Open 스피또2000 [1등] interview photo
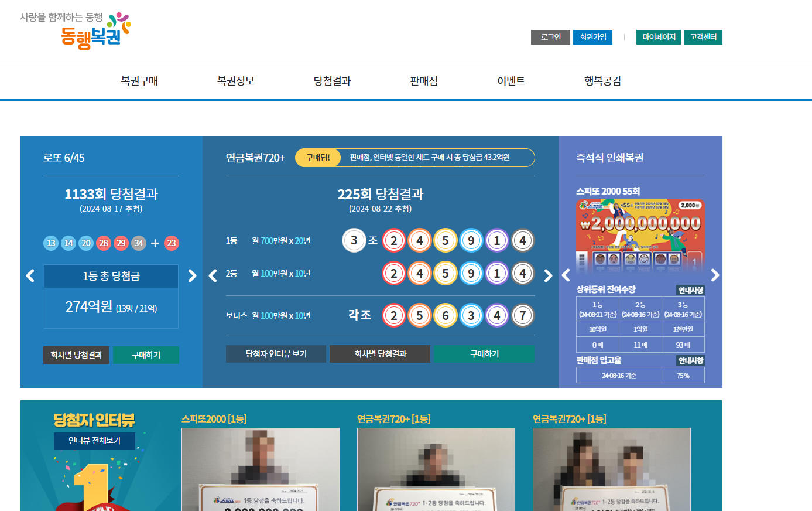This screenshot has height=511, width=812. pyautogui.click(x=261, y=469)
